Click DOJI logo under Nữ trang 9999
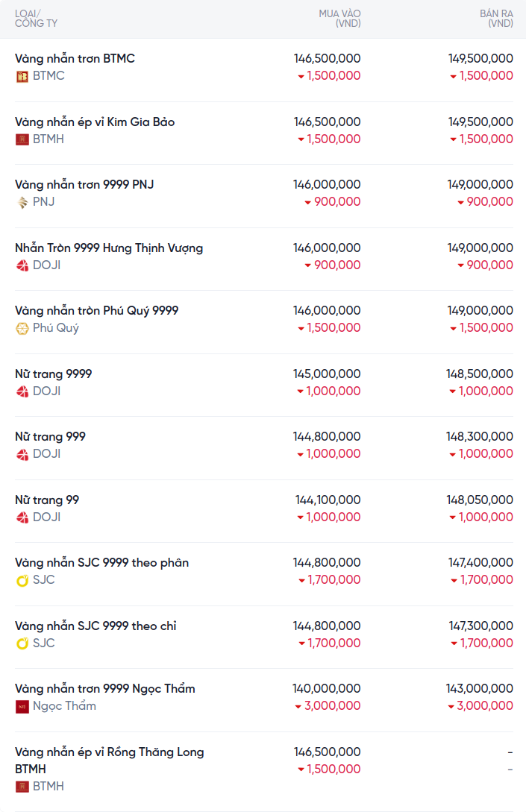The image size is (526, 812). pos(22,391)
